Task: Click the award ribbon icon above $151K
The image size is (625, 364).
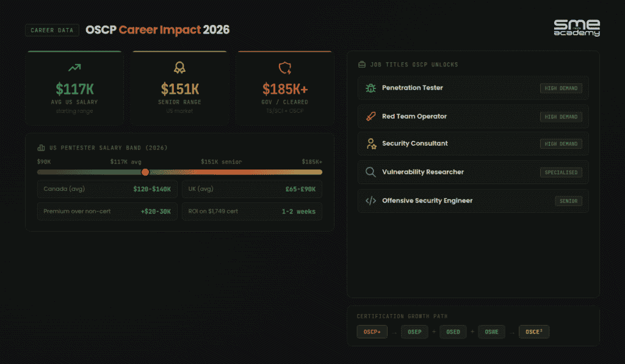Action: pyautogui.click(x=180, y=68)
